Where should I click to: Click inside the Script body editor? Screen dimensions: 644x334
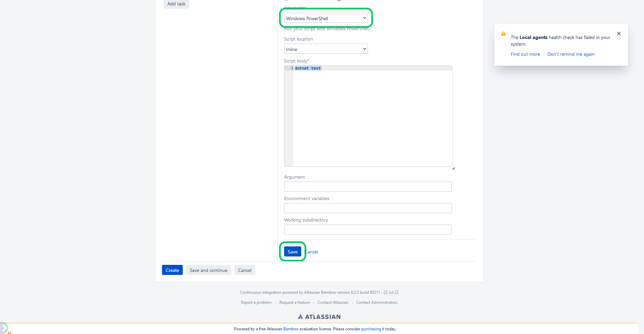368,116
